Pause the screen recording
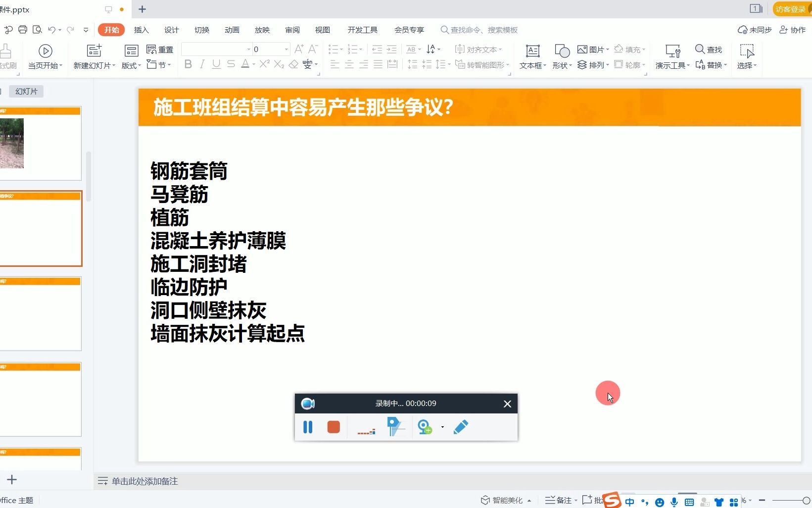The height and width of the screenshot is (508, 812). [307, 427]
